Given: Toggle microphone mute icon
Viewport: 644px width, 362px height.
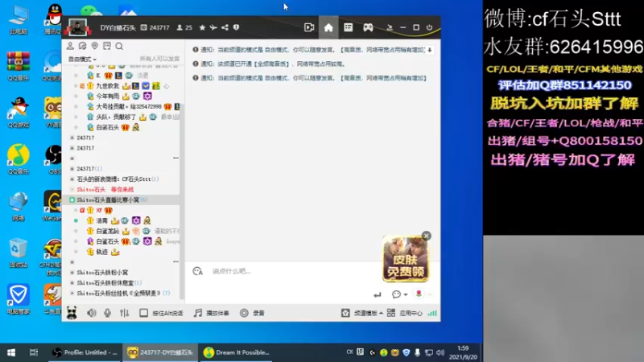Looking at the screenshot, I should (107, 313).
